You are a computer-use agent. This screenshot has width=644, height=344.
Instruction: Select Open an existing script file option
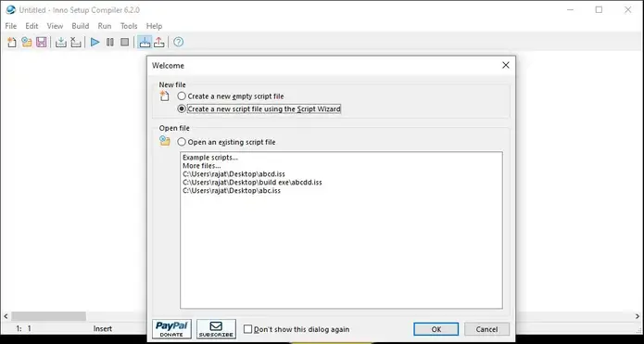tap(226, 142)
